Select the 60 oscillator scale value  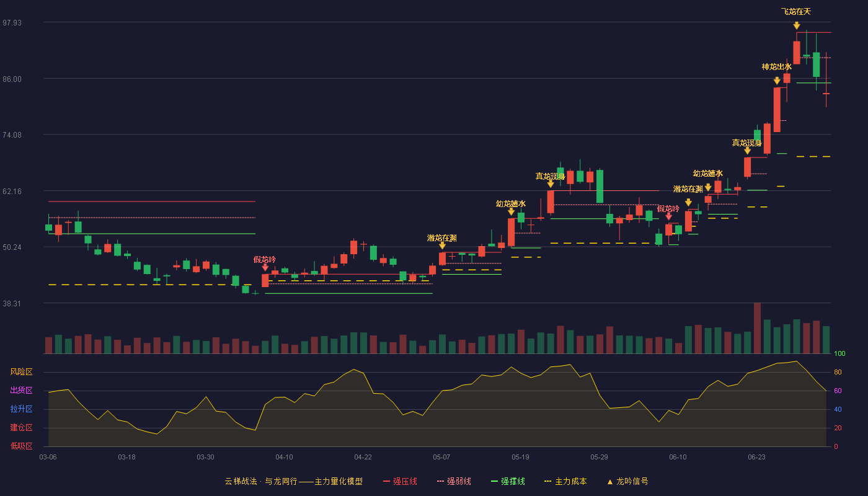[x=838, y=391]
